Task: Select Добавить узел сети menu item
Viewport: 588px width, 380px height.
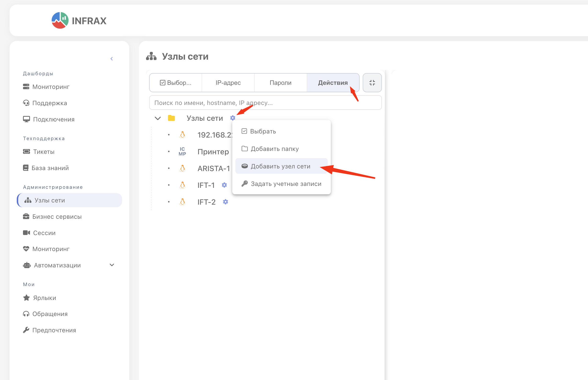Action: click(280, 166)
